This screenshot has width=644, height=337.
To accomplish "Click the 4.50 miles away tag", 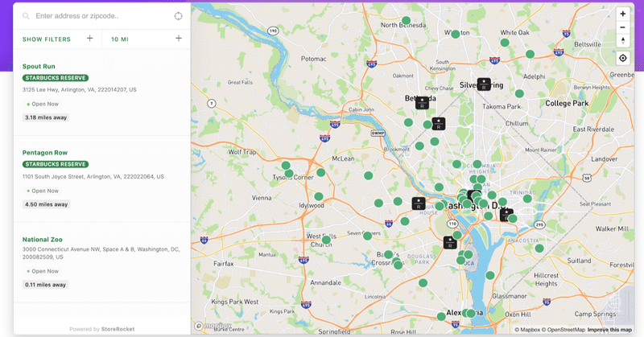I will point(46,204).
